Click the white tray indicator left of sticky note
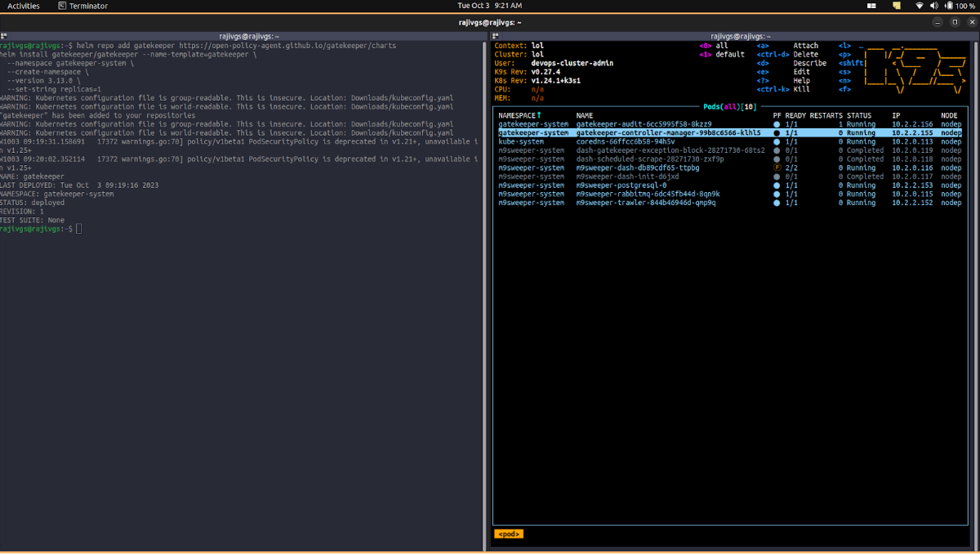The width and height of the screenshot is (980, 555). [x=873, y=6]
